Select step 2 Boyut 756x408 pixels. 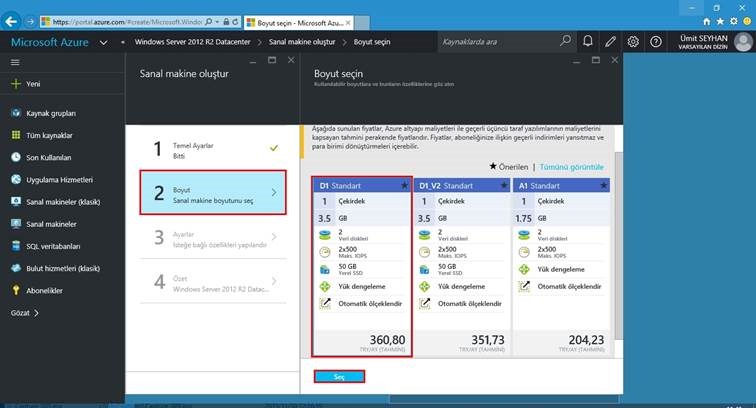click(213, 192)
